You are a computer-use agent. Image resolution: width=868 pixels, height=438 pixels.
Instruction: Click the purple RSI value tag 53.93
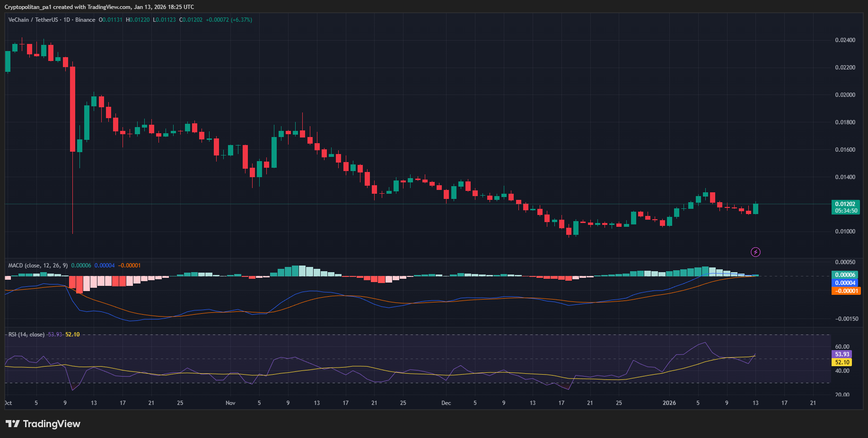pyautogui.click(x=842, y=354)
